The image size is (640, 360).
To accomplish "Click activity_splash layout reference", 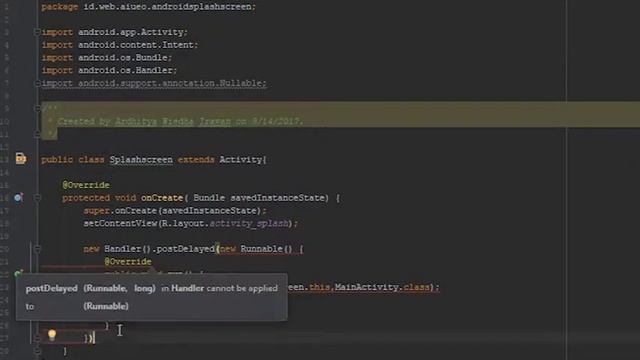I will pyautogui.click(x=249, y=223).
